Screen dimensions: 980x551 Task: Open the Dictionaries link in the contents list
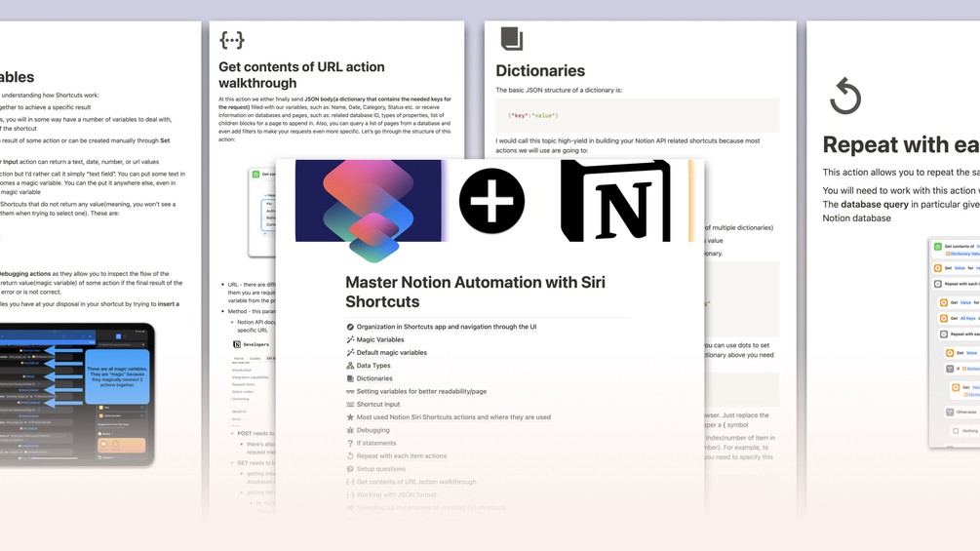pyautogui.click(x=374, y=378)
